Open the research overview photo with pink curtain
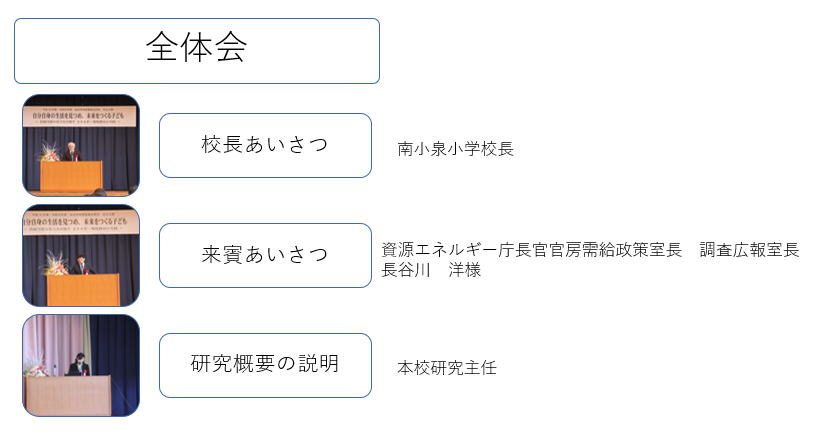 [x=81, y=365]
